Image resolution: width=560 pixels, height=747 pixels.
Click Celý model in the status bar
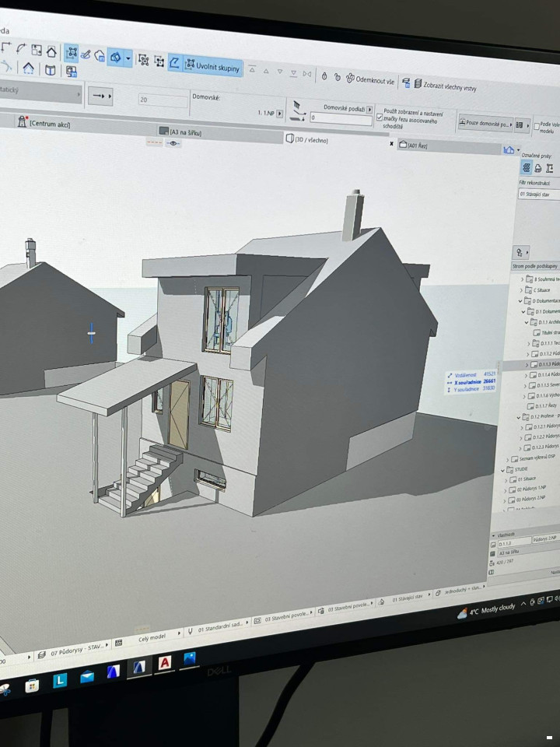tap(152, 637)
